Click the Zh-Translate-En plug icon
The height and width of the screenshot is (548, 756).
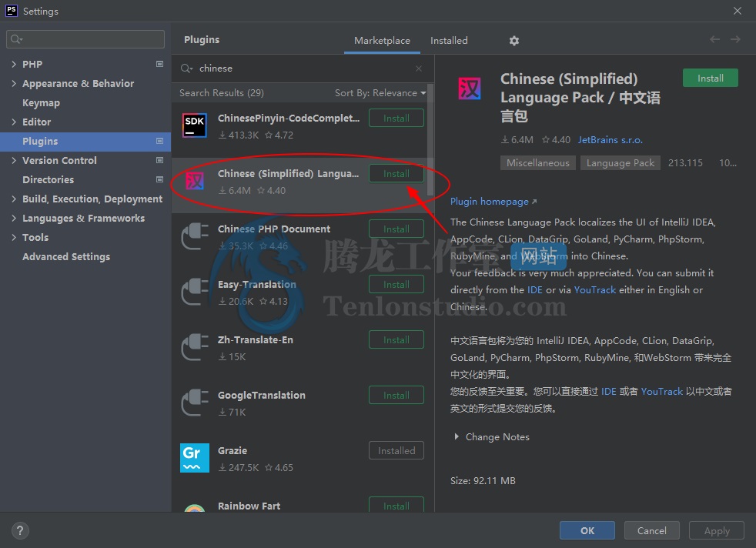[194, 347]
